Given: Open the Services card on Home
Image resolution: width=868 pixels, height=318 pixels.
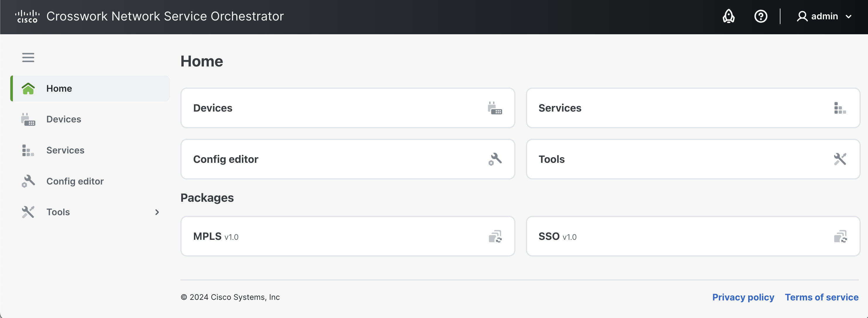Looking at the screenshot, I should (x=693, y=108).
